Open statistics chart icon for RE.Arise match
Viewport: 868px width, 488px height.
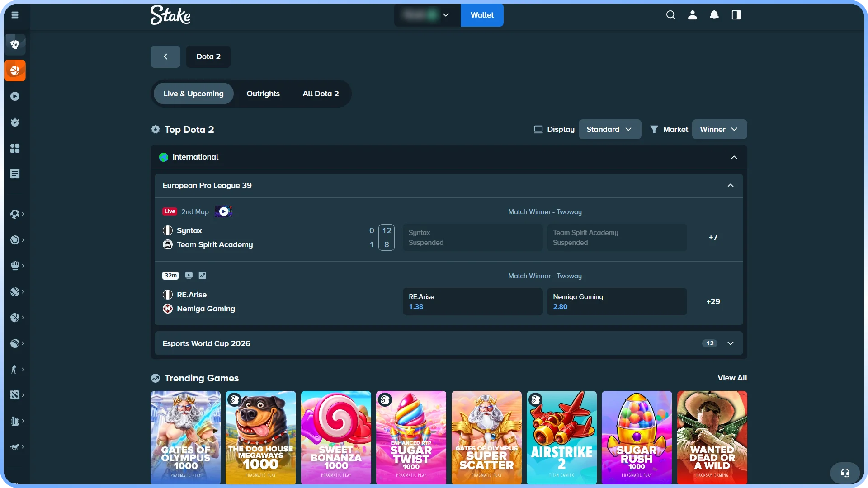[203, 276]
